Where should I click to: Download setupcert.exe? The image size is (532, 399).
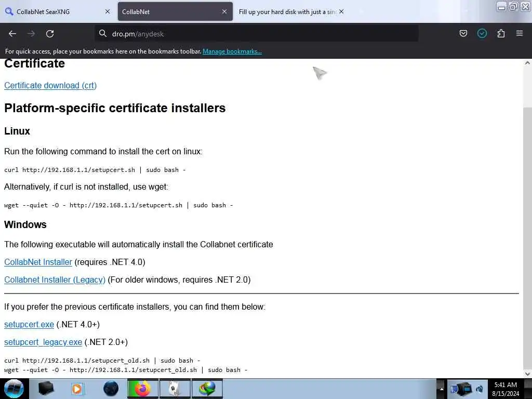pos(29,325)
